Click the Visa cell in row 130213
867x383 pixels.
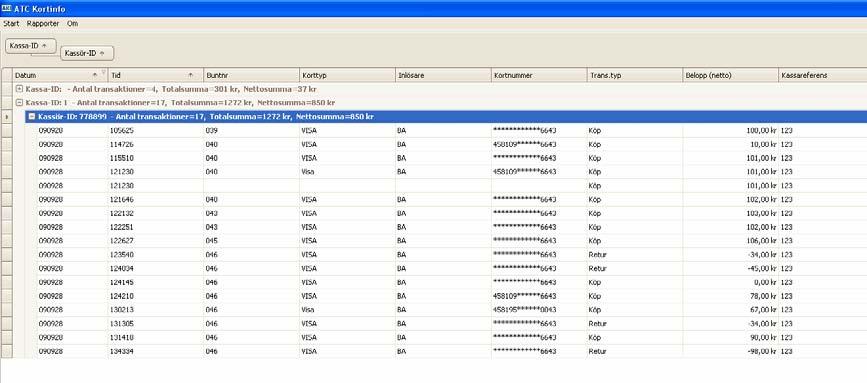pos(347,310)
